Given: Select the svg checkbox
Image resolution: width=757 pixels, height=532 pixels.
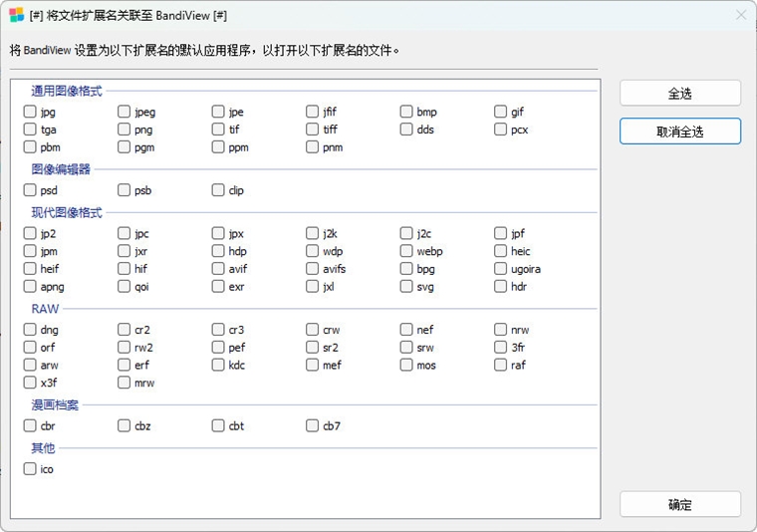Looking at the screenshot, I should pos(406,286).
